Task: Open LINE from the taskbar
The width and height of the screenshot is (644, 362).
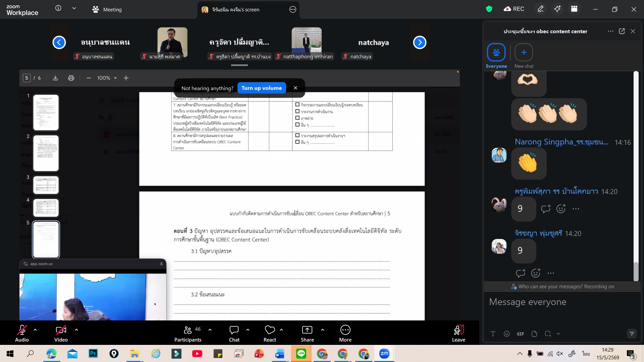Action: point(301,354)
